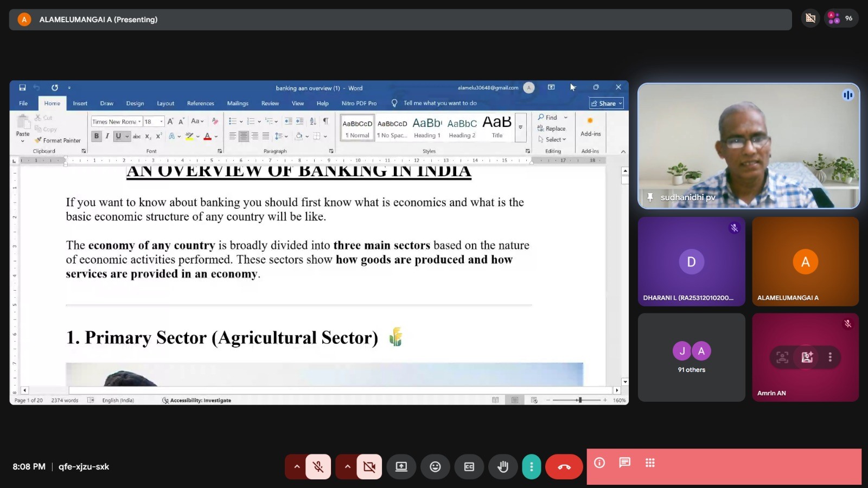
Task: Toggle Subscript formatting
Action: click(x=148, y=136)
